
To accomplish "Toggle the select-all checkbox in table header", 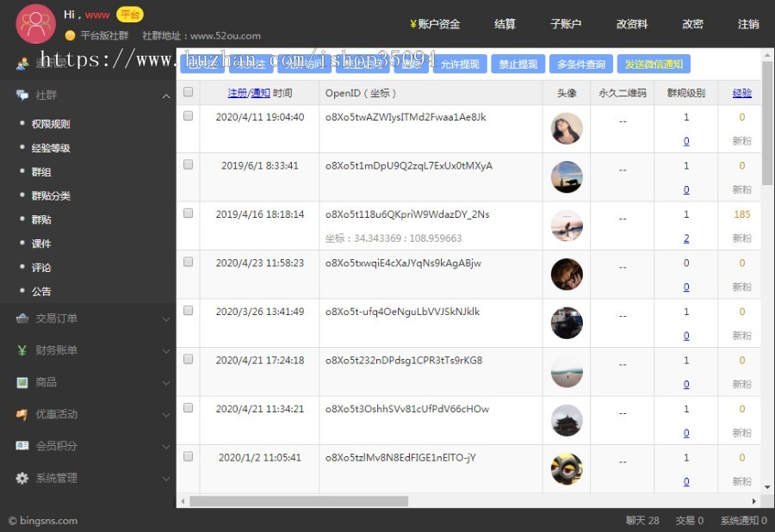I will pos(189,93).
